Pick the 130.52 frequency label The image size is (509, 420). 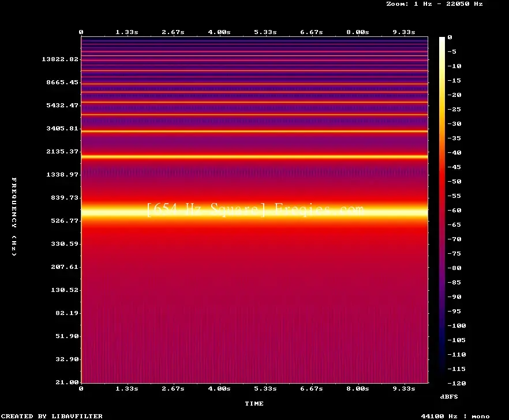pos(65,290)
